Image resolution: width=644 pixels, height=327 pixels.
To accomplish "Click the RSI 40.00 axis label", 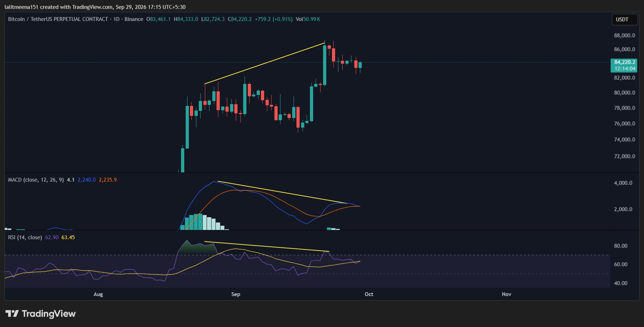I will [x=621, y=283].
